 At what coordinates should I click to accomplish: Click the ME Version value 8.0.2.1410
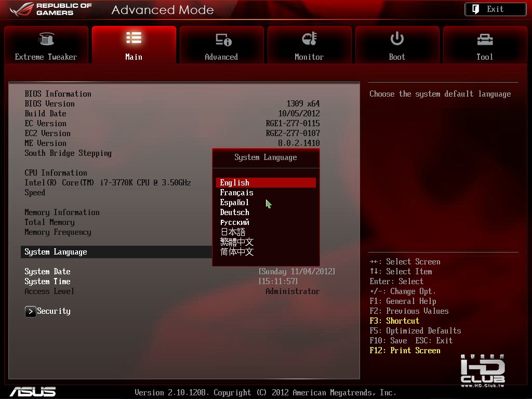pos(299,143)
